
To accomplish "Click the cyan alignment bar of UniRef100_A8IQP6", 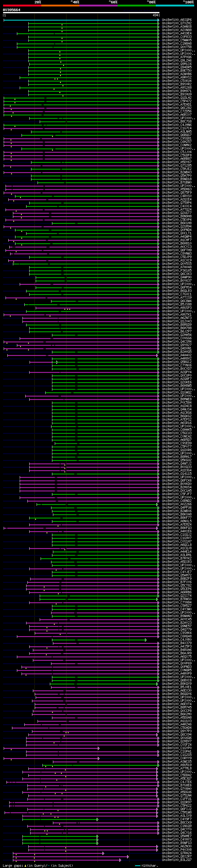I will tap(81, 20).
